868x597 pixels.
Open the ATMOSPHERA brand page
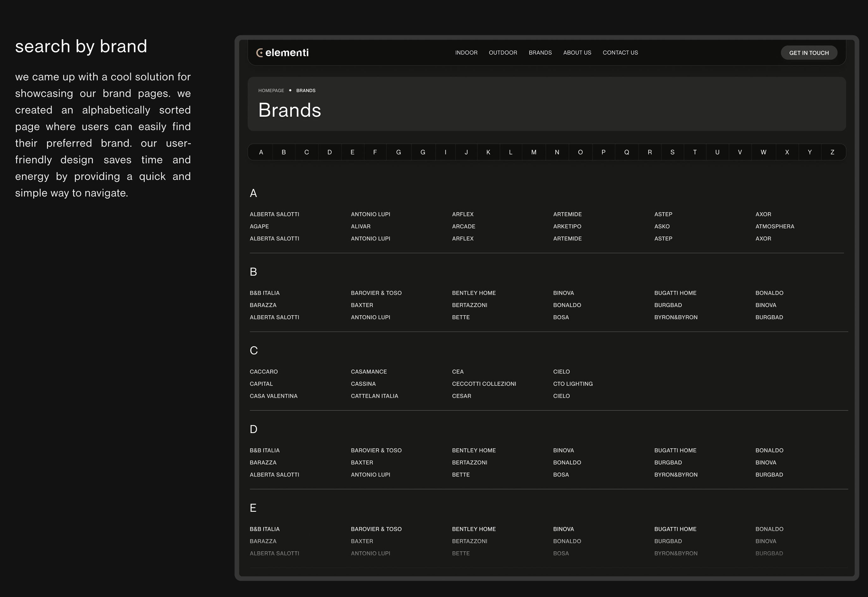774,226
